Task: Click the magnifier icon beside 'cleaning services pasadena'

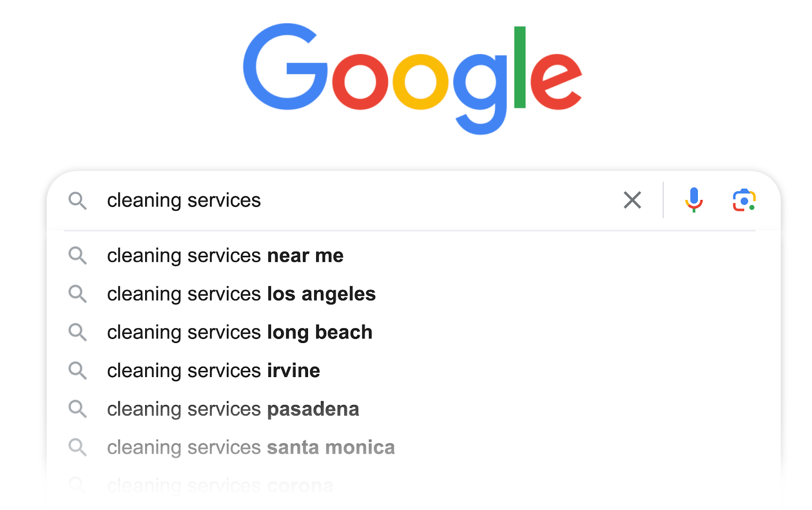Action: point(78,409)
